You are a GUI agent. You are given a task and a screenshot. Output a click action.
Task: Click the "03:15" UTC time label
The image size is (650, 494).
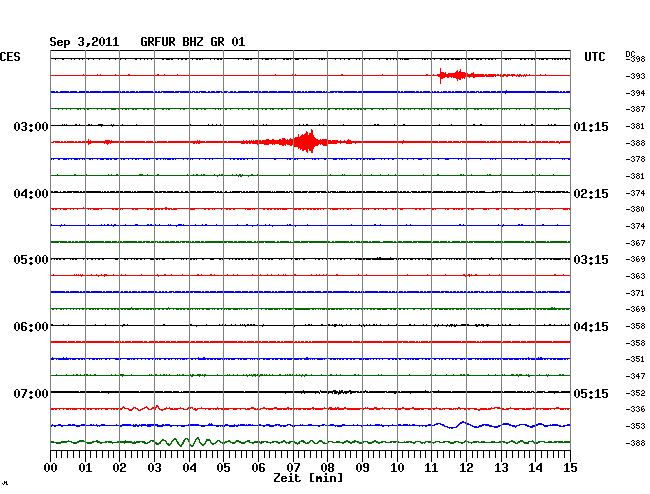point(591,260)
